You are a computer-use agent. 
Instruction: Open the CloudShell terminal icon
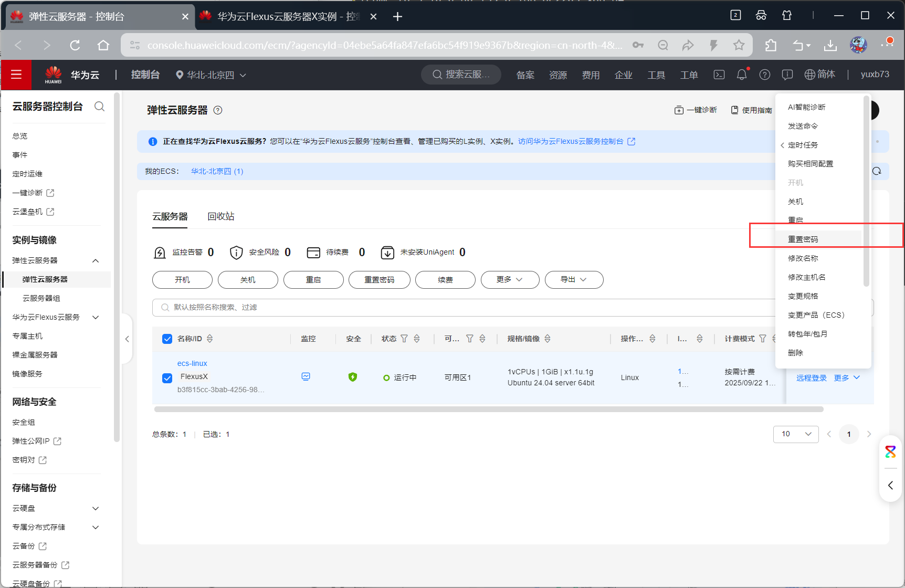(719, 75)
